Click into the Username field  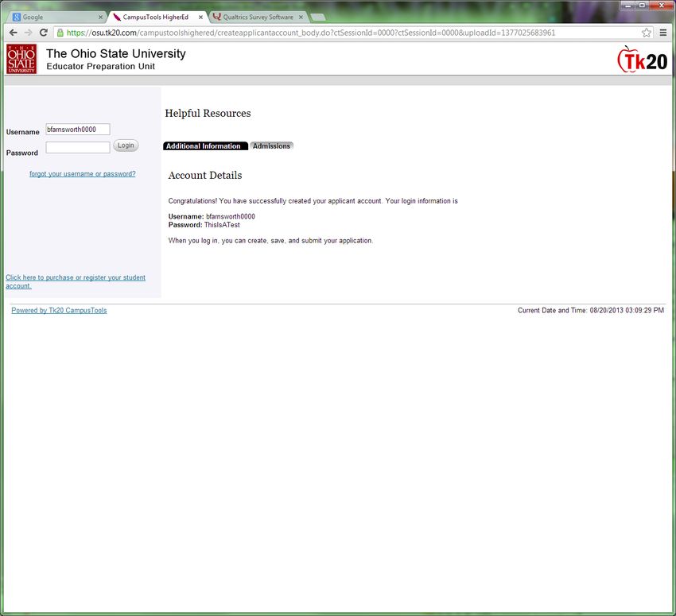click(78, 130)
